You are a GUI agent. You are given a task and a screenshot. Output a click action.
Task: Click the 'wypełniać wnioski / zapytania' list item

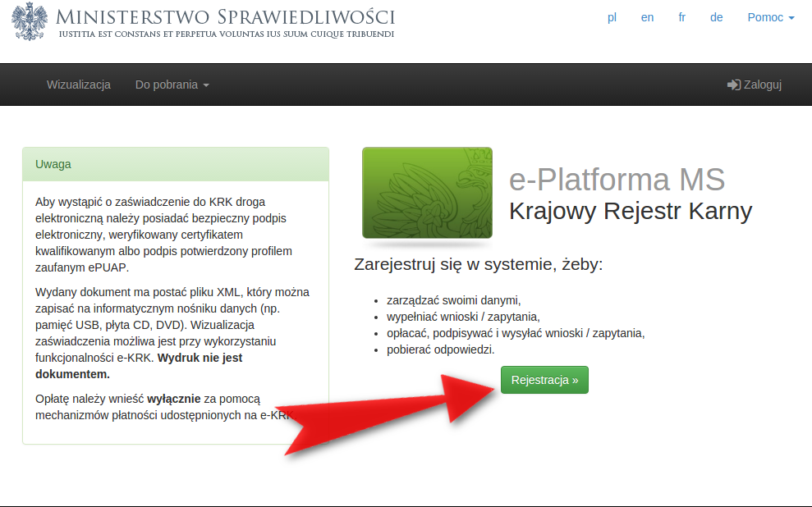tap(464, 317)
